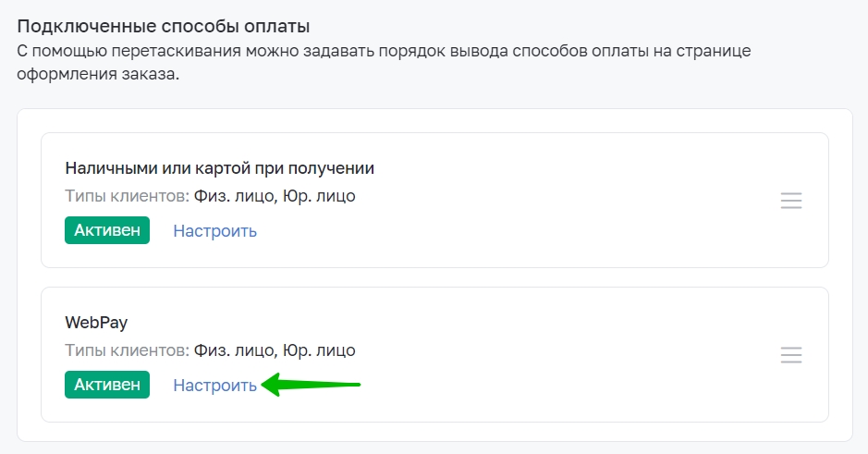Click the heading Подключенные способы оплаты
The height and width of the screenshot is (454, 868).
tap(164, 27)
